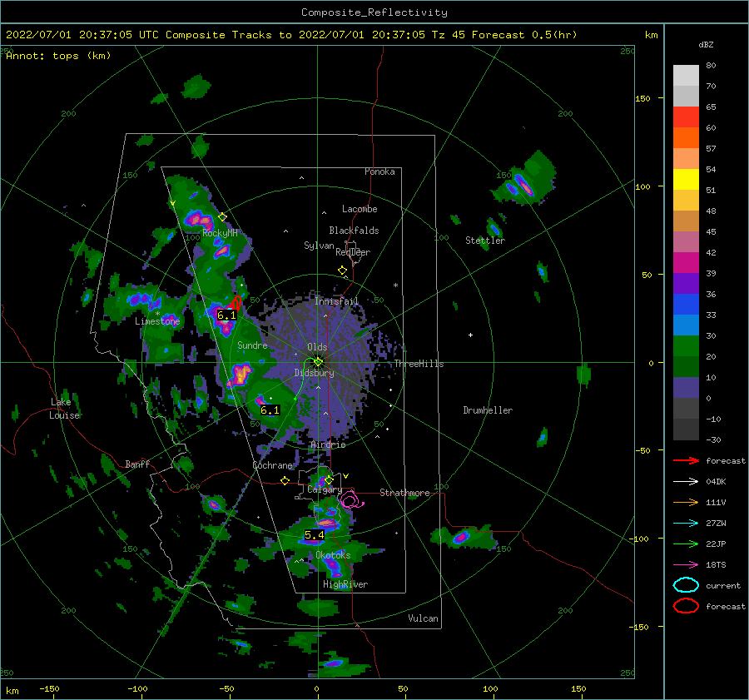
Task: Click the bright green swatch near 30 dBZ
Action: [686, 346]
